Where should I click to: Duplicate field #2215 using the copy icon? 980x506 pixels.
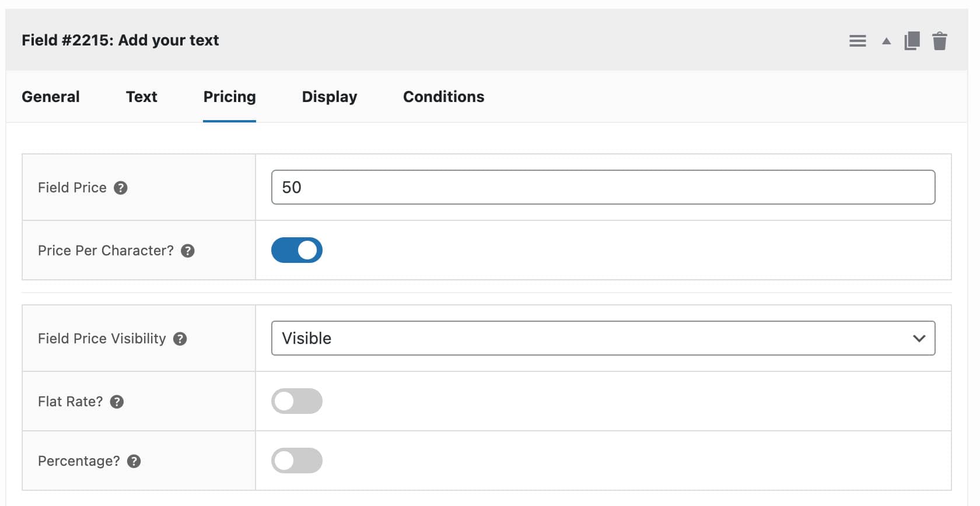[x=912, y=40]
